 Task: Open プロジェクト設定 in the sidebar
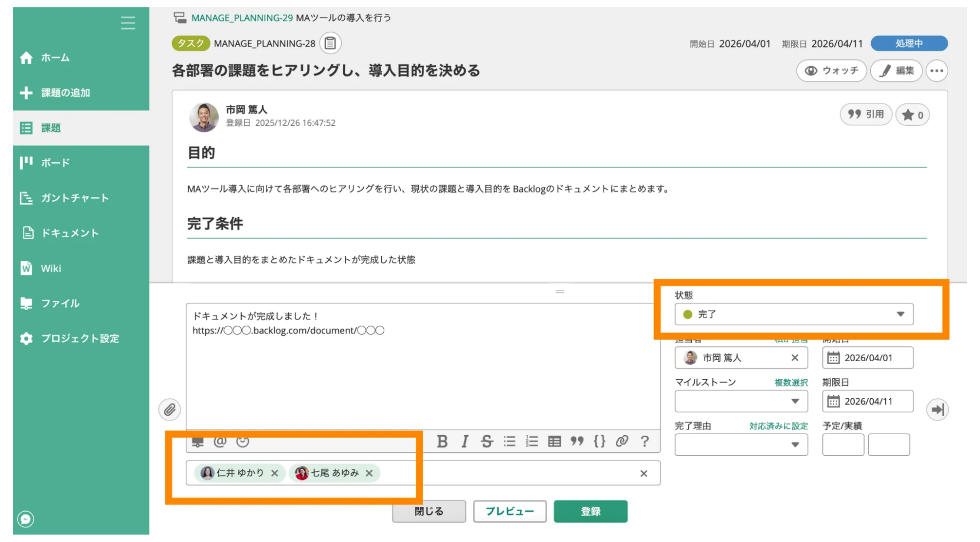81,339
